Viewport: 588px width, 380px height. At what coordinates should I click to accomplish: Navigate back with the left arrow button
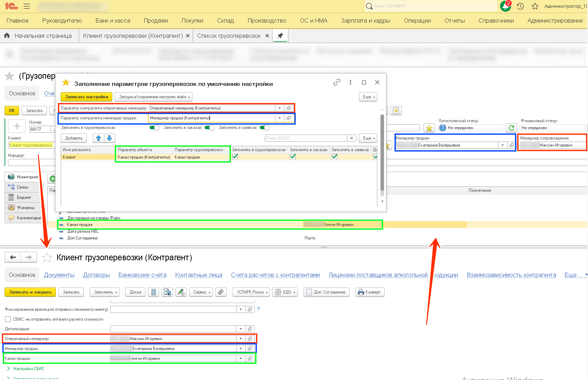(13, 257)
